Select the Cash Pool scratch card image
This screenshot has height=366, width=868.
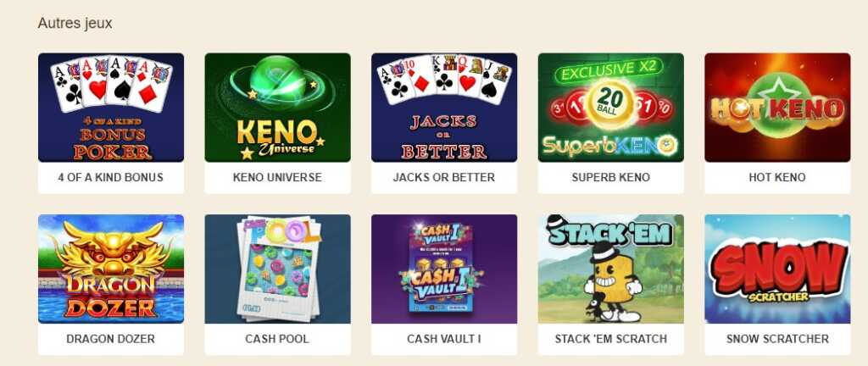pyautogui.click(x=277, y=269)
